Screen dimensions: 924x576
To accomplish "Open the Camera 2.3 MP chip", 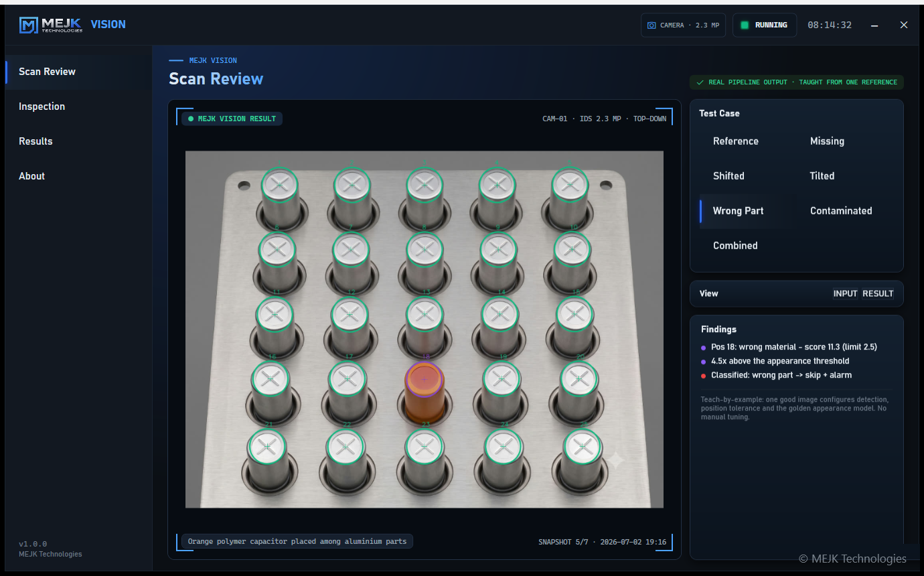I will 683,25.
